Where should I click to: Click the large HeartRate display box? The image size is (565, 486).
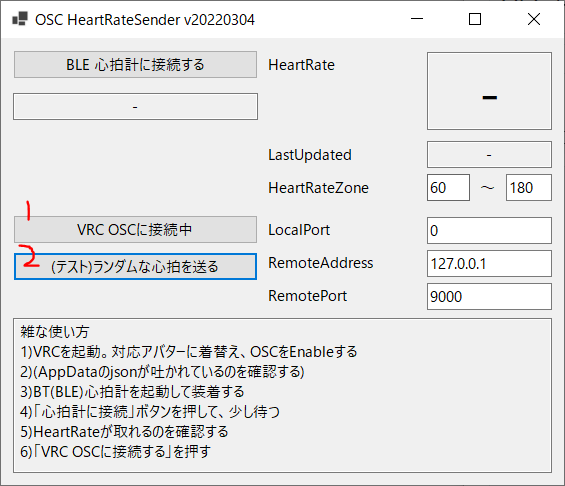click(489, 91)
